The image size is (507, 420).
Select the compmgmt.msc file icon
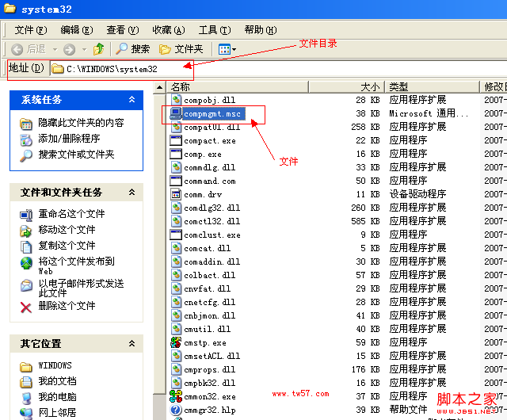(x=176, y=113)
